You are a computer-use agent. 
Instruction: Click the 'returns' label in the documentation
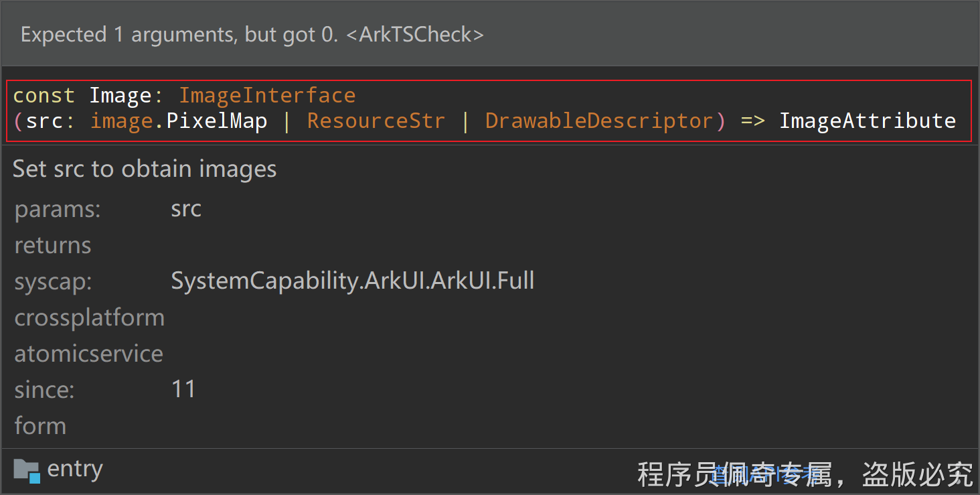click(x=53, y=245)
